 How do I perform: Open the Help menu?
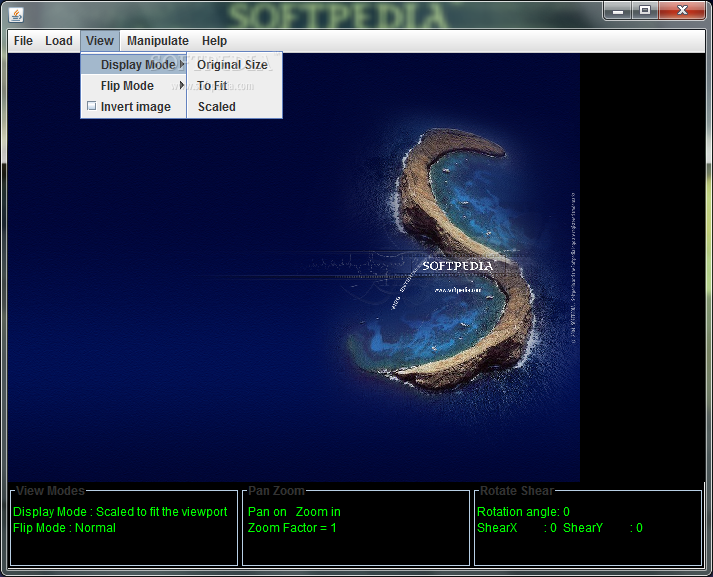(214, 41)
